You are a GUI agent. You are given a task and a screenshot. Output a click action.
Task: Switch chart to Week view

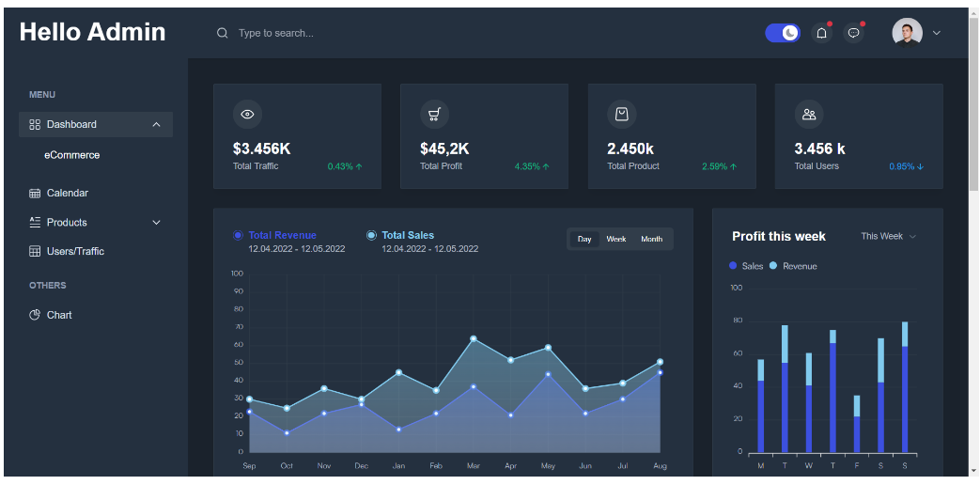point(616,240)
